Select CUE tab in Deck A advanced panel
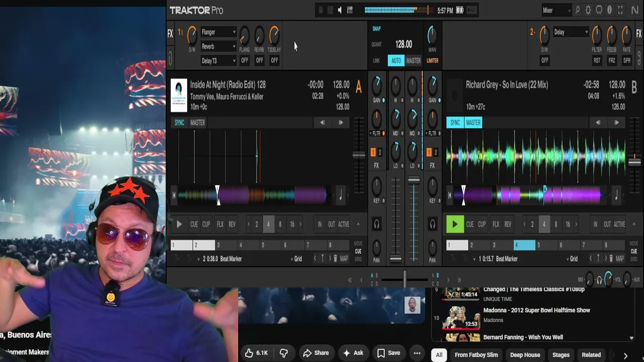644x362 pixels. (x=358, y=251)
